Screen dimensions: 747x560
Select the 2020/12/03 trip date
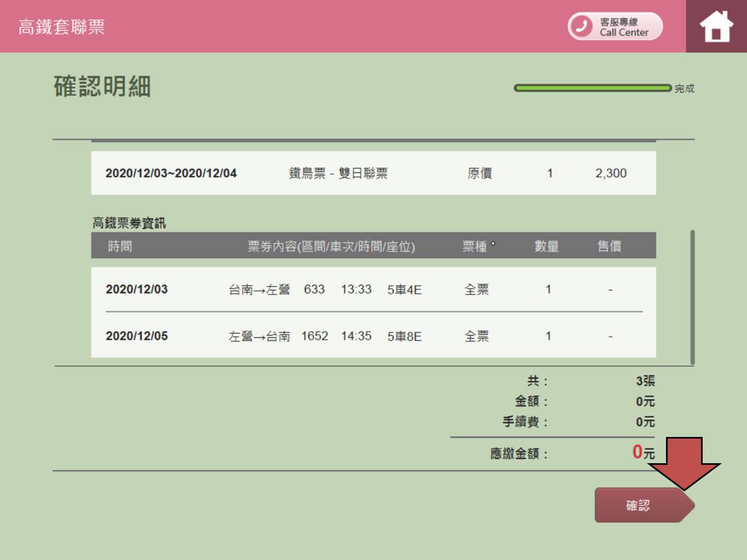point(137,289)
